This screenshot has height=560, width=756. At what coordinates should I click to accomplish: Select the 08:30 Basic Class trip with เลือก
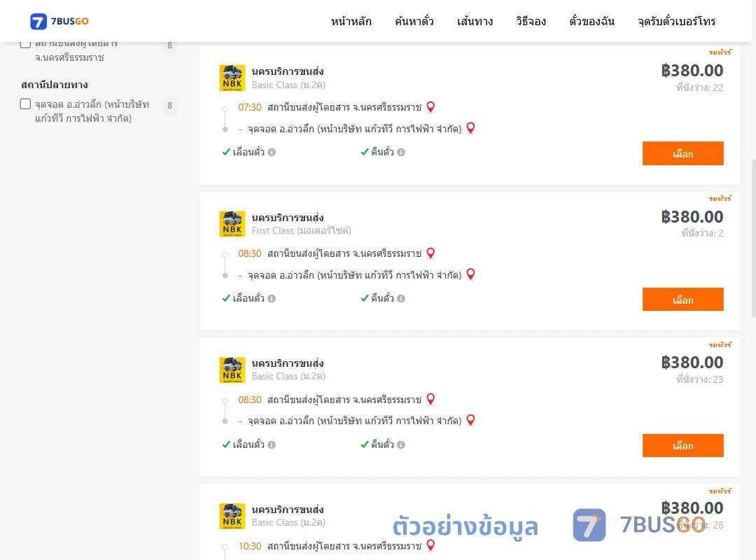(x=682, y=446)
